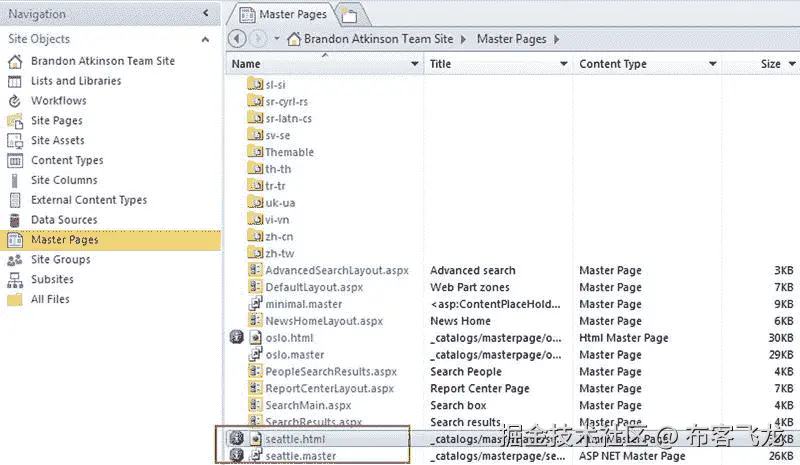The height and width of the screenshot is (465, 800).
Task: Open the Size column filter dropdown
Action: (x=792, y=64)
